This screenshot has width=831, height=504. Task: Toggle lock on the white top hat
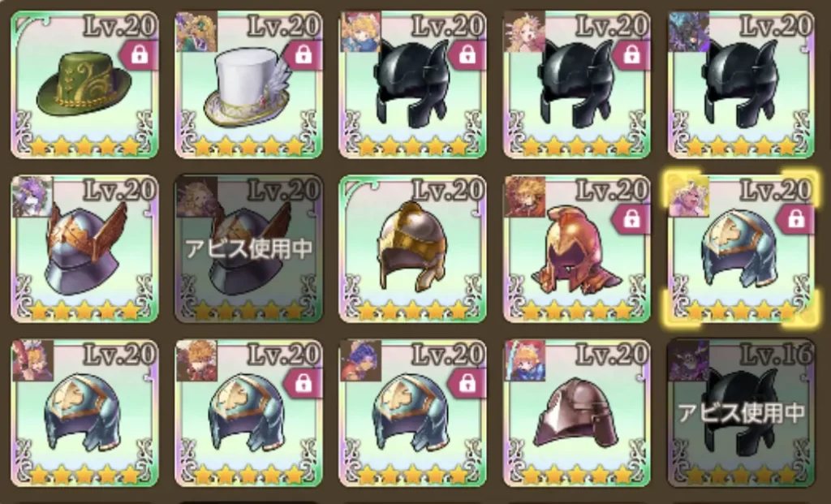point(304,54)
